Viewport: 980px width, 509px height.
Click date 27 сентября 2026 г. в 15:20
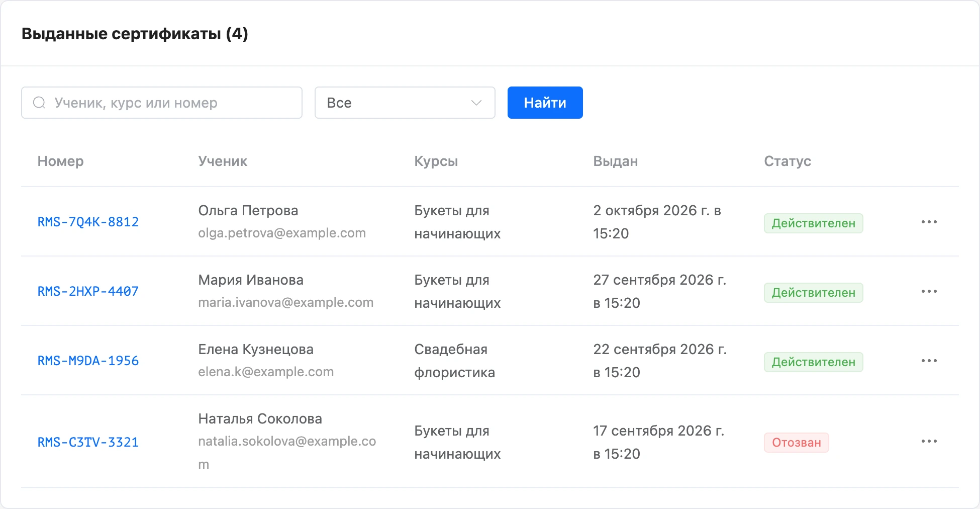[x=660, y=291]
